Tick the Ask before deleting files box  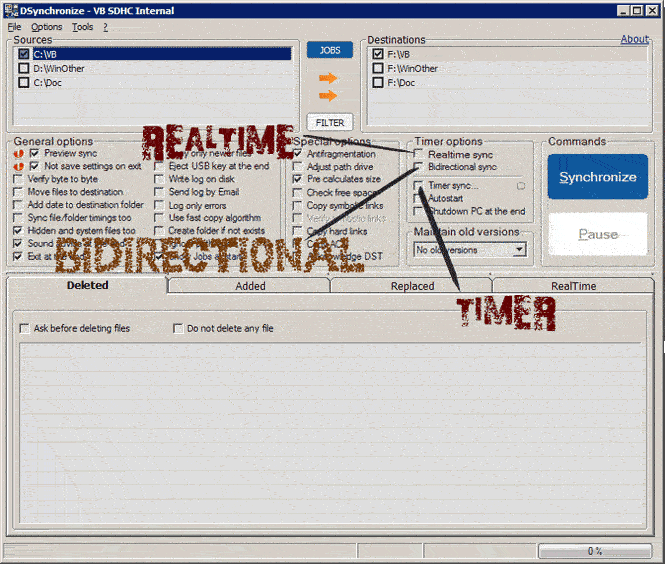pos(25,328)
